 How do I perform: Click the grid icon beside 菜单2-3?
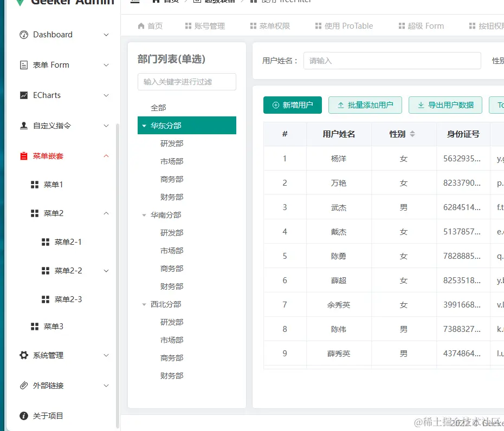click(x=46, y=299)
